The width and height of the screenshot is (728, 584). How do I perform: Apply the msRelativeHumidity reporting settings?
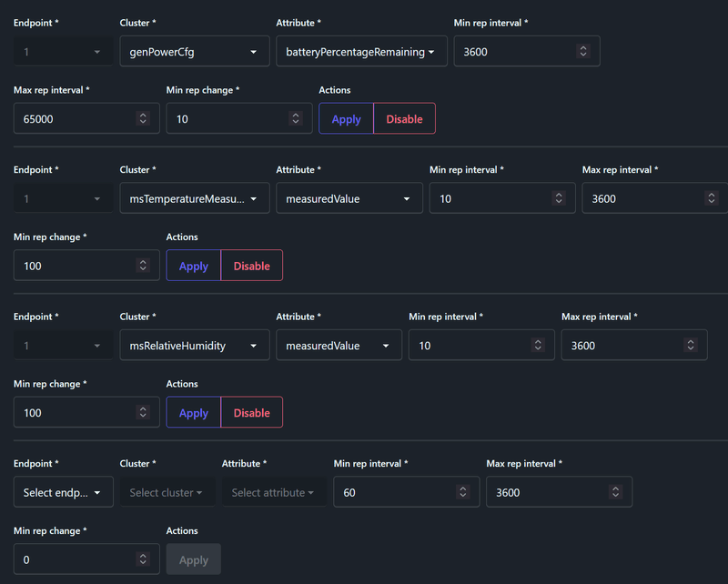point(193,413)
